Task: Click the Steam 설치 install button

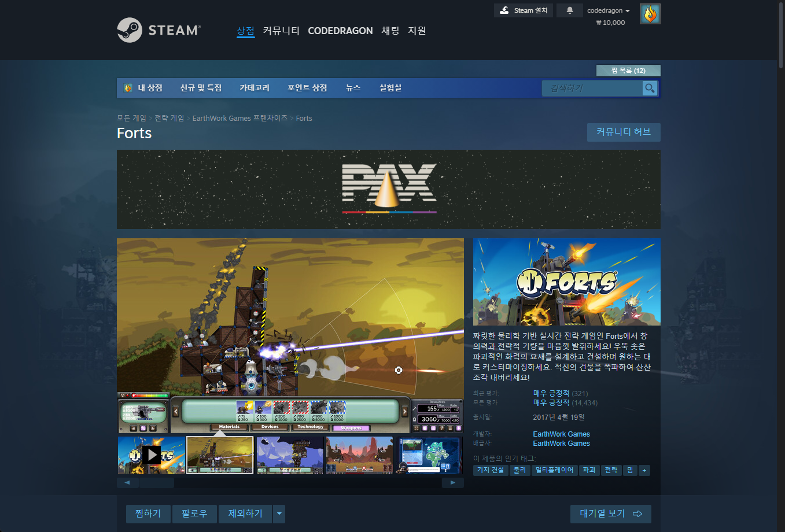Action: [x=524, y=10]
